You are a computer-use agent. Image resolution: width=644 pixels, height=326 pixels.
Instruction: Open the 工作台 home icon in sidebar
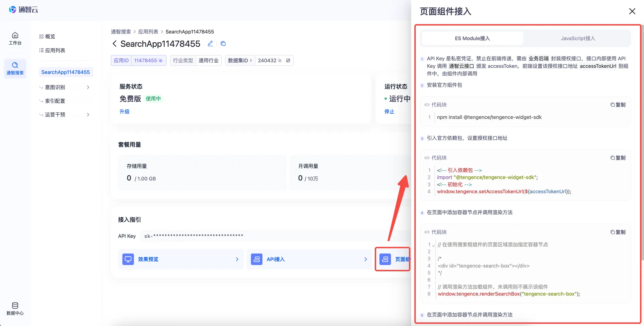tap(15, 35)
